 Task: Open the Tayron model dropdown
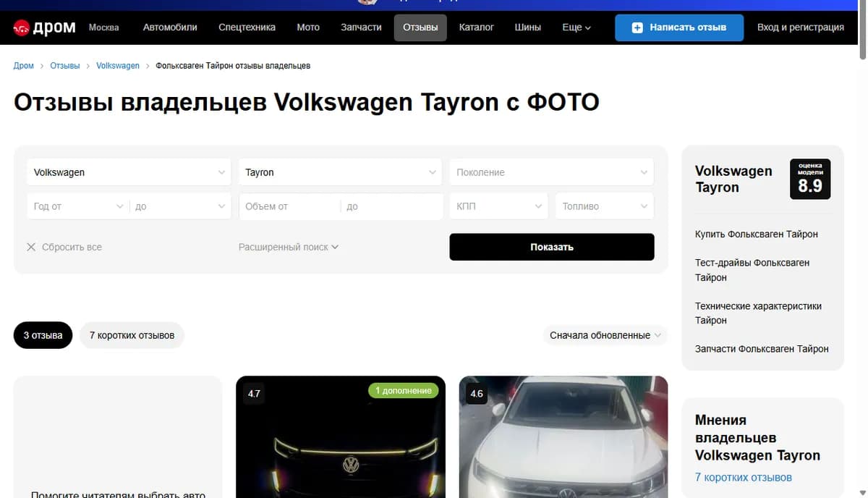pos(340,172)
